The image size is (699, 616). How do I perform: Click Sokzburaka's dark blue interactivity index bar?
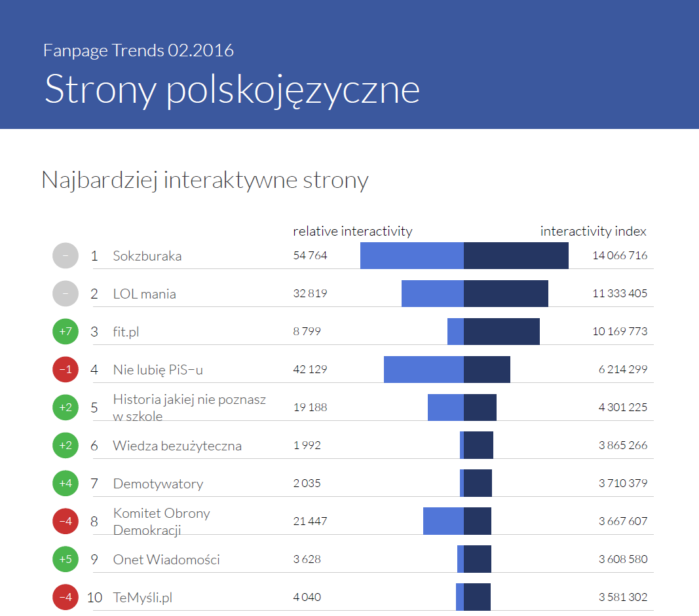coord(516,255)
